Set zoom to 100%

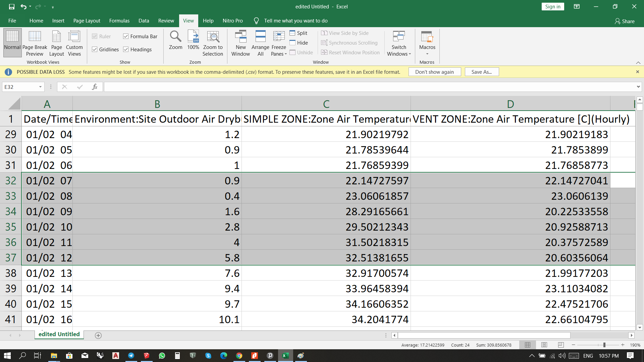(193, 40)
